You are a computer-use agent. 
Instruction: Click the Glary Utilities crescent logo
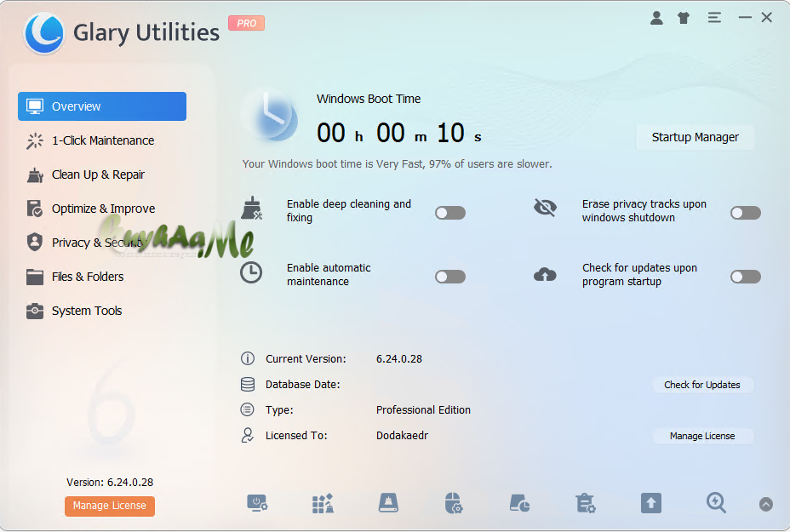(x=43, y=33)
